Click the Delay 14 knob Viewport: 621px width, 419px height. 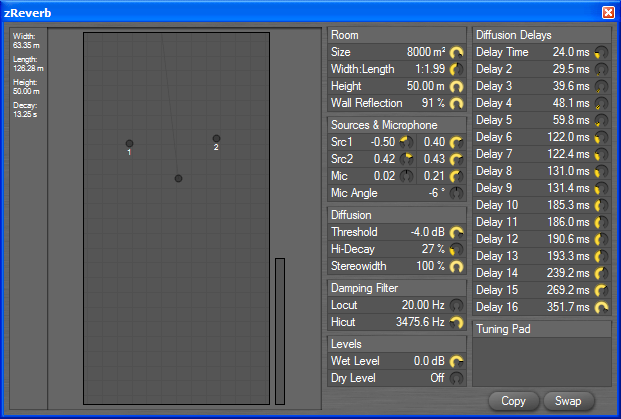coord(601,273)
